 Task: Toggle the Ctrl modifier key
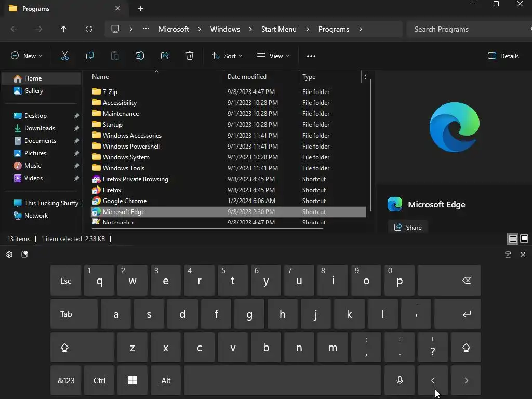point(99,380)
